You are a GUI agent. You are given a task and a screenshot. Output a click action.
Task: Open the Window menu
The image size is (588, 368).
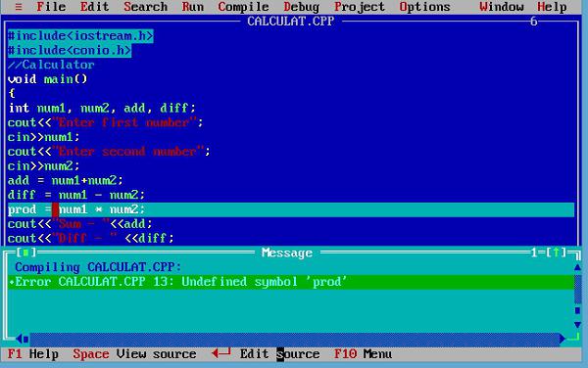click(502, 7)
